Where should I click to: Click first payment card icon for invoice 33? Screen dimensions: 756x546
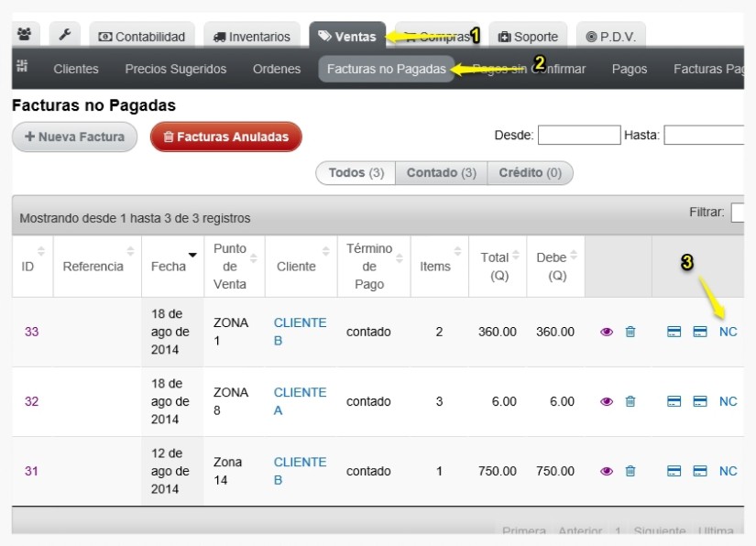pyautogui.click(x=674, y=332)
